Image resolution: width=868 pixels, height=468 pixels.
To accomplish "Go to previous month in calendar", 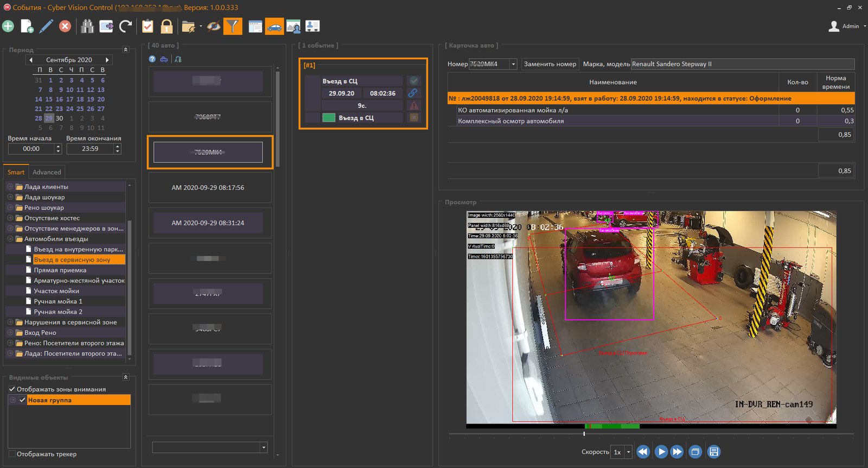I will tap(31, 60).
